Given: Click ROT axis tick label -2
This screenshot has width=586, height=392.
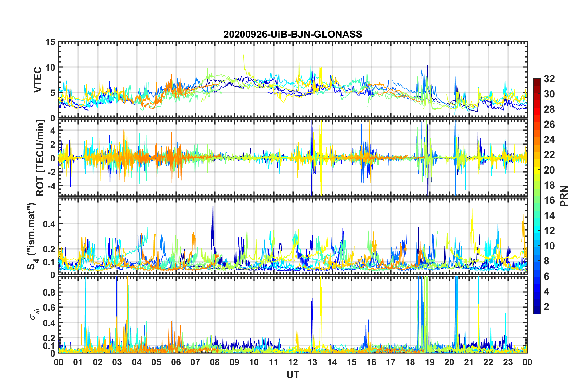Looking at the screenshot, I should coord(51,172).
